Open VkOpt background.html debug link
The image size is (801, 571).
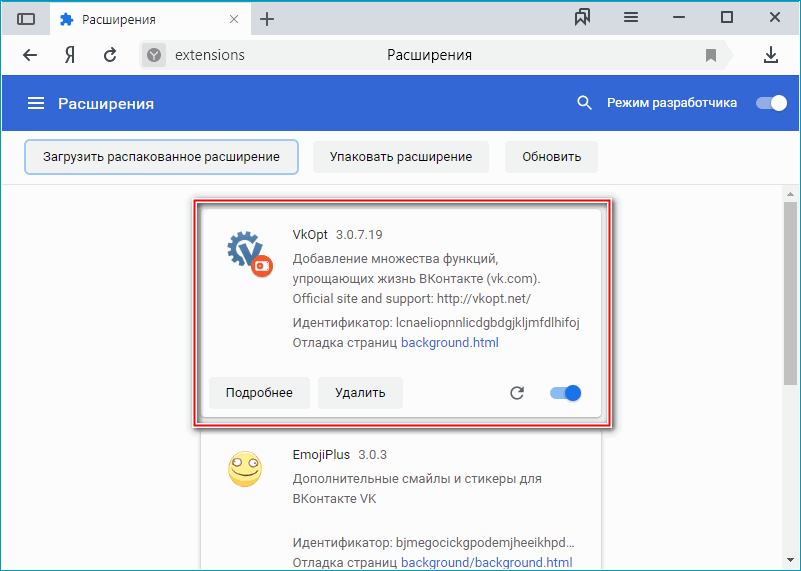click(x=450, y=342)
